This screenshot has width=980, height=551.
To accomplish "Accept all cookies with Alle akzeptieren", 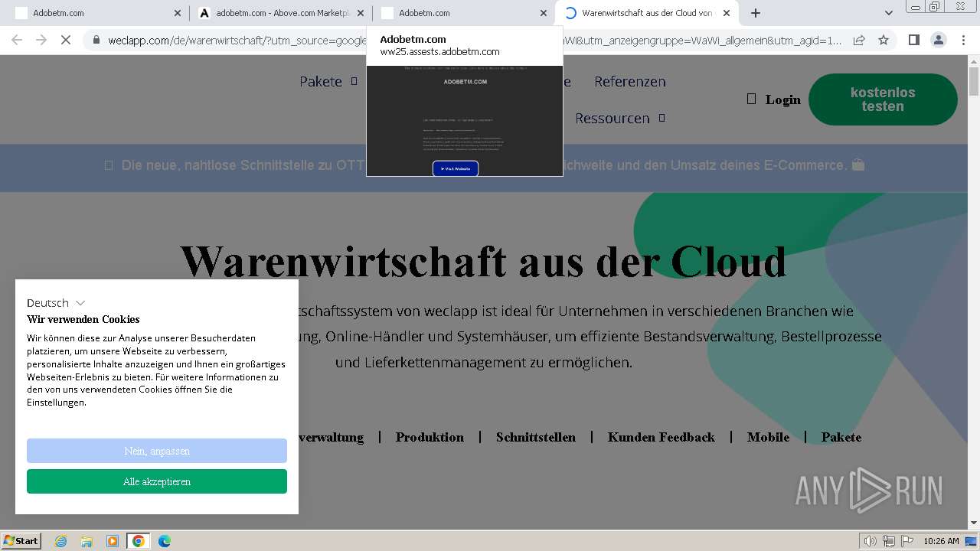I will (x=157, y=481).
